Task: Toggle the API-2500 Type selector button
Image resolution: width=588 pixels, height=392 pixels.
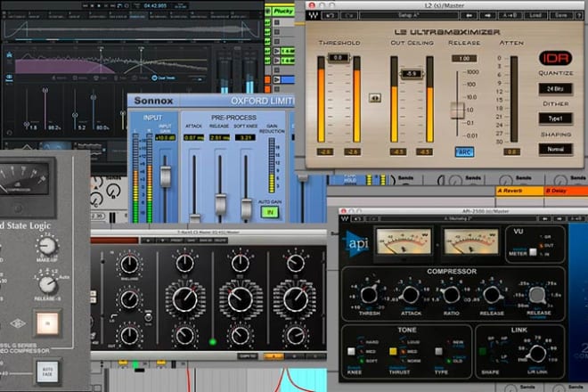Action: 438,351
